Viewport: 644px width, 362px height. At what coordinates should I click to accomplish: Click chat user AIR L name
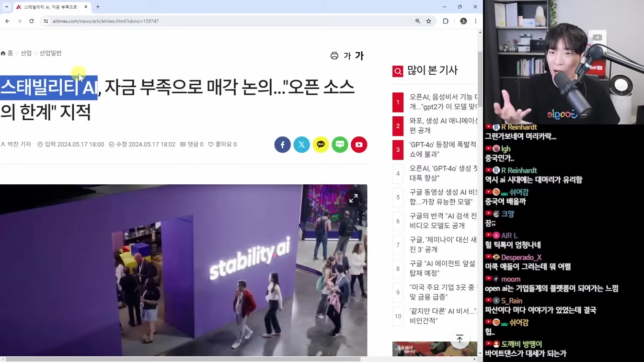pyautogui.click(x=509, y=236)
